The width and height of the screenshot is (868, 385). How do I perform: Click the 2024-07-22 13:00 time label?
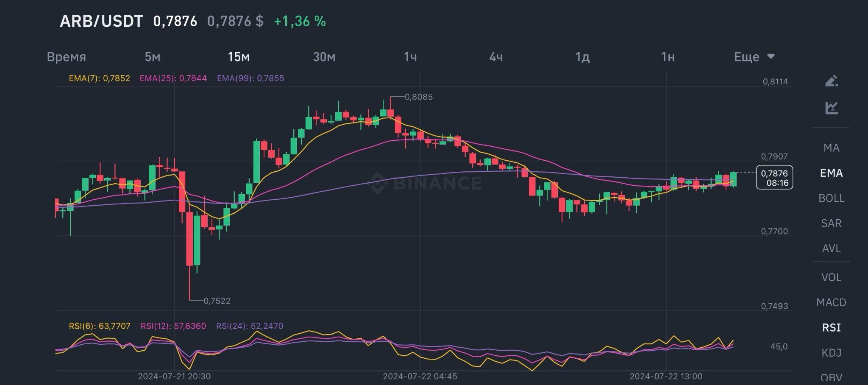point(666,376)
